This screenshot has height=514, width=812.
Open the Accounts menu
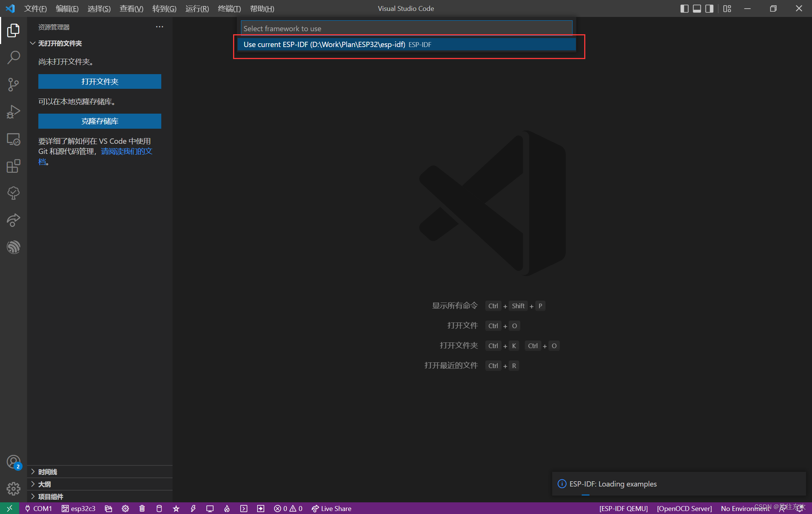(x=14, y=462)
